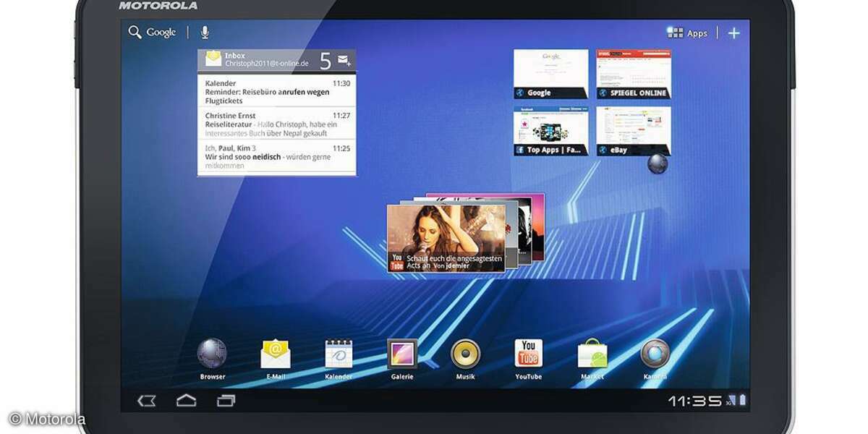Tap the YouTube logo on the video widget
The width and height of the screenshot is (868, 434).
396,262
